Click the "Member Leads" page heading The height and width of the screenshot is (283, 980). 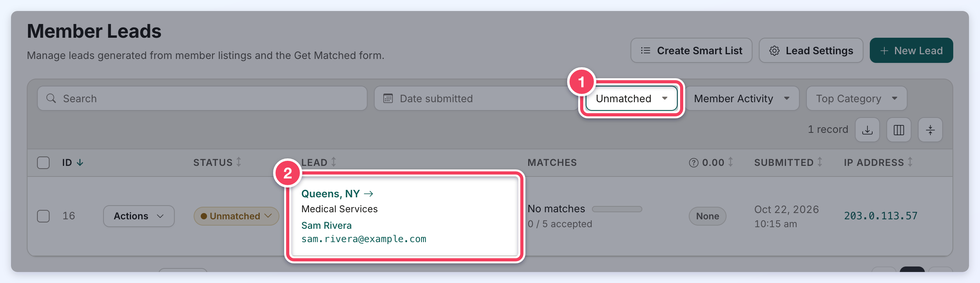[x=94, y=31]
